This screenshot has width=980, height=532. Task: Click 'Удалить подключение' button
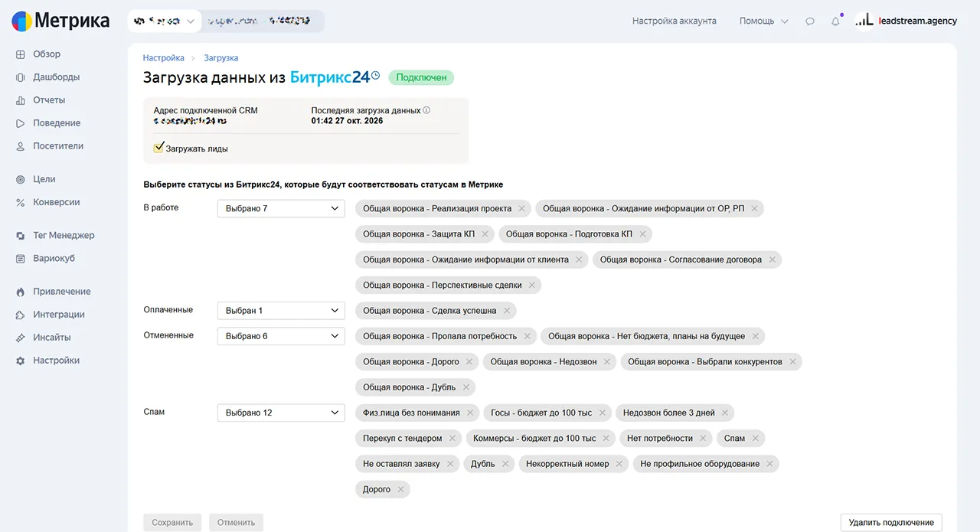click(x=891, y=523)
